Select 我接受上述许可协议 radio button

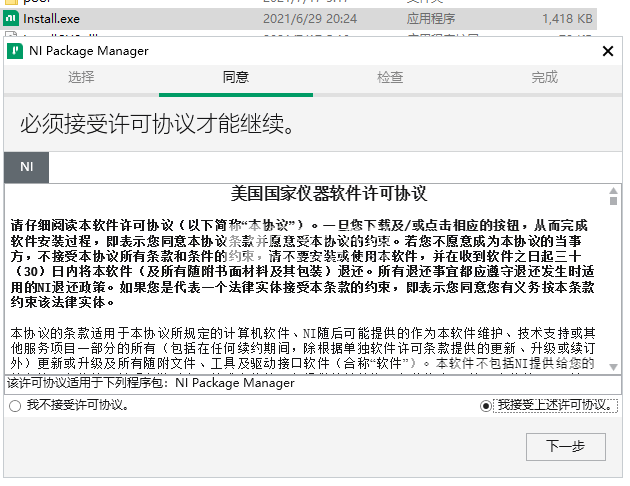(x=485, y=406)
